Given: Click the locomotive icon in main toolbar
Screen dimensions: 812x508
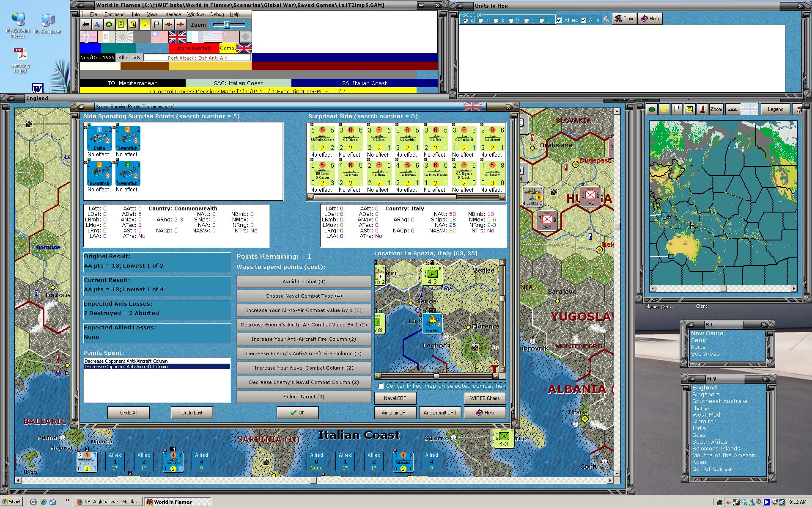Looking at the screenshot, I should 86,25.
